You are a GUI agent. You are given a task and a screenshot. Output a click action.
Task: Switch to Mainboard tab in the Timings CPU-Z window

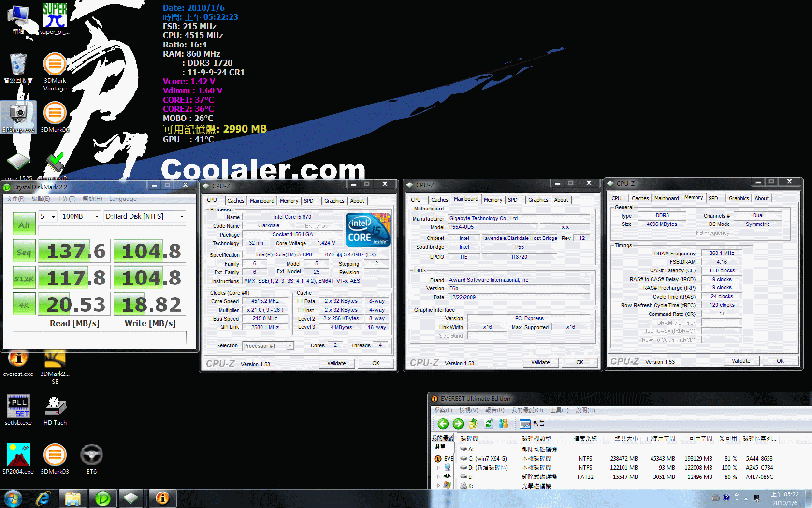[667, 198]
